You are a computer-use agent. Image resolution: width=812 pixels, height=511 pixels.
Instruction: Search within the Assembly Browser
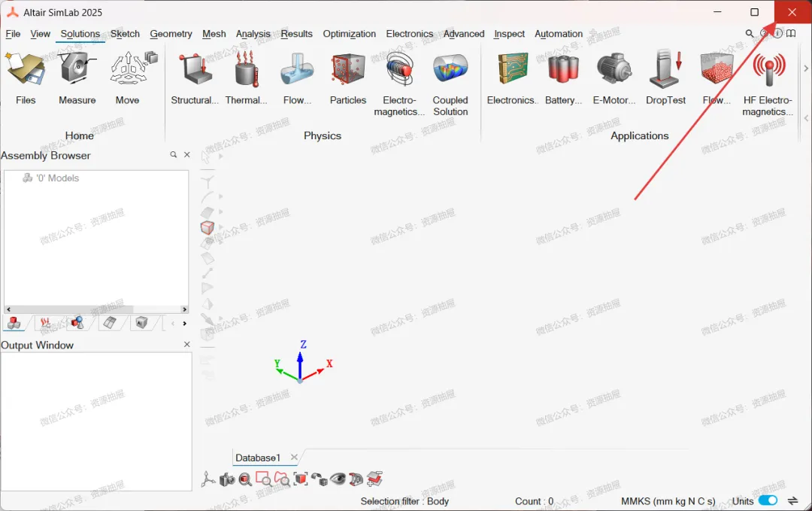[x=174, y=154]
